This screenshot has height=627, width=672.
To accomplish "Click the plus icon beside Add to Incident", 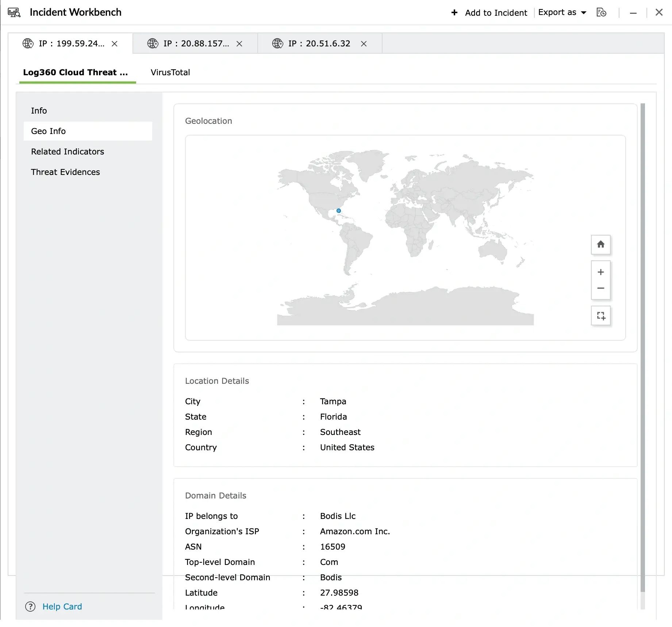I will coord(454,12).
